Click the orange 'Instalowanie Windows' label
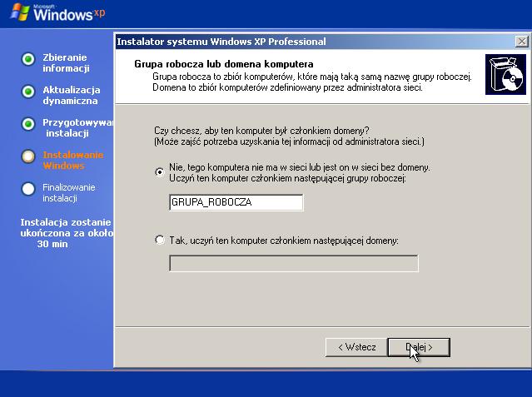The width and height of the screenshot is (532, 397). 73,160
